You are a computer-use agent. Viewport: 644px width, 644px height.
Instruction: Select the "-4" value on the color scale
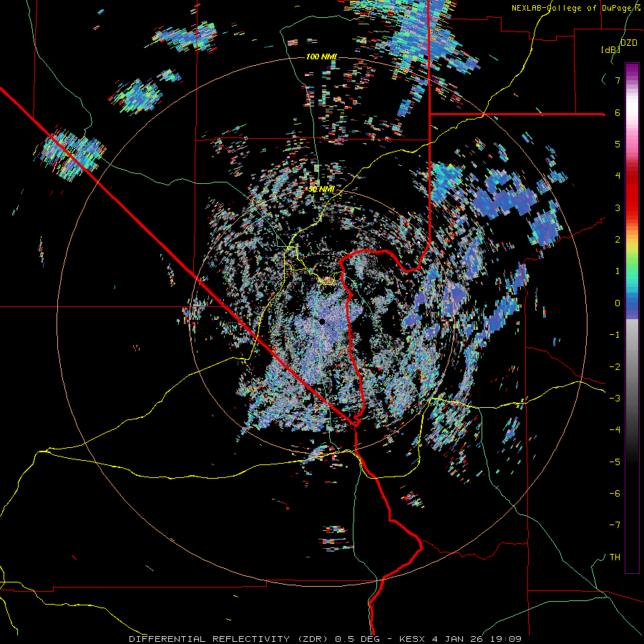[x=615, y=430]
